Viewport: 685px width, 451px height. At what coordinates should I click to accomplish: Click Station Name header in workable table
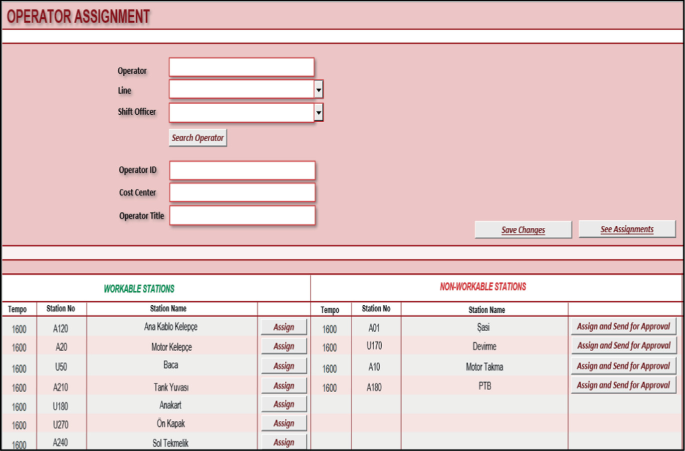pyautogui.click(x=168, y=309)
